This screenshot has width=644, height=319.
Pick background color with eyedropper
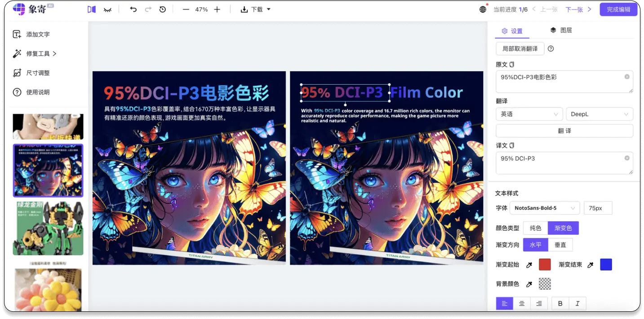click(529, 284)
